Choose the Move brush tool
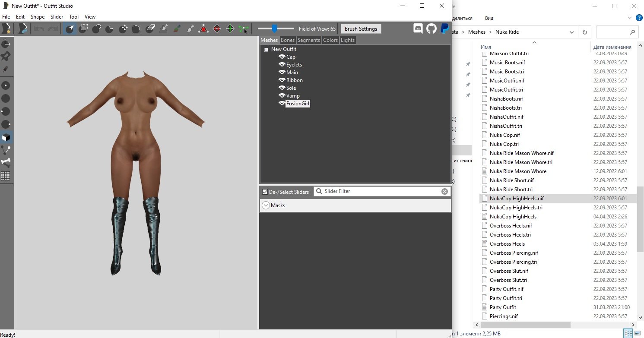This screenshot has width=644, height=338. tap(123, 29)
